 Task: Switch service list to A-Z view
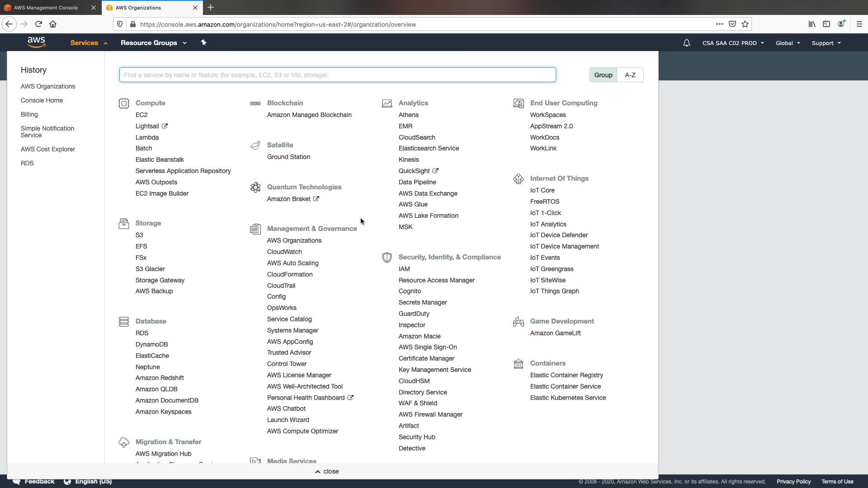coord(630,75)
